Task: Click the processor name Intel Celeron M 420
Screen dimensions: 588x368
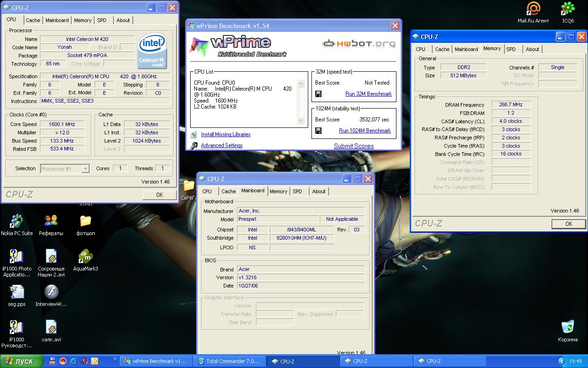Action: tap(87, 39)
